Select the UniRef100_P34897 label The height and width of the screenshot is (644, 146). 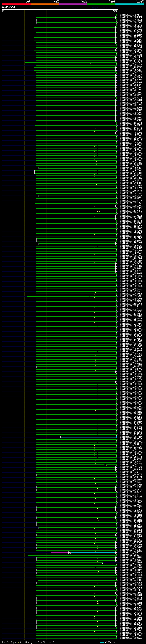click(131, 434)
